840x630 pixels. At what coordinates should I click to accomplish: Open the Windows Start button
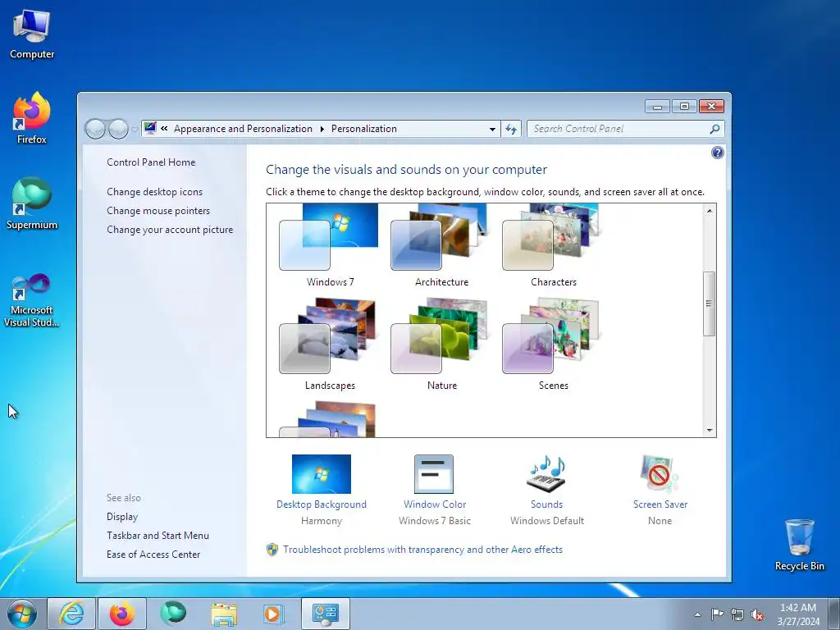22,614
